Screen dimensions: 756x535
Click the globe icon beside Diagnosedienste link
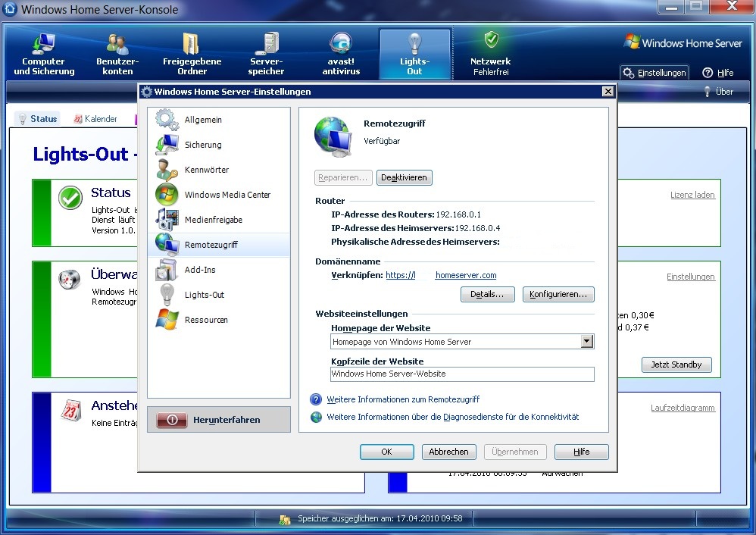click(x=316, y=417)
